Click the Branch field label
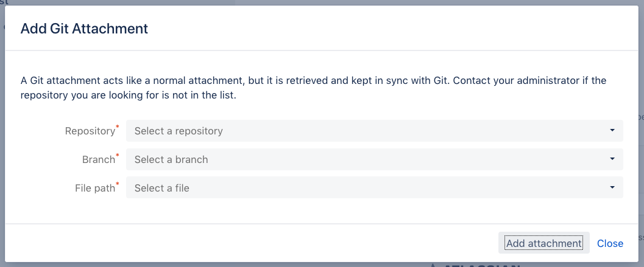Viewport: 644px width, 267px height. coord(98,159)
